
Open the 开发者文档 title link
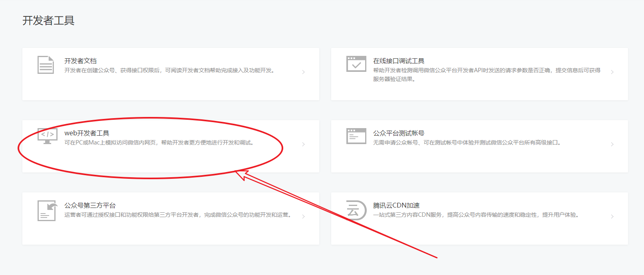click(80, 61)
